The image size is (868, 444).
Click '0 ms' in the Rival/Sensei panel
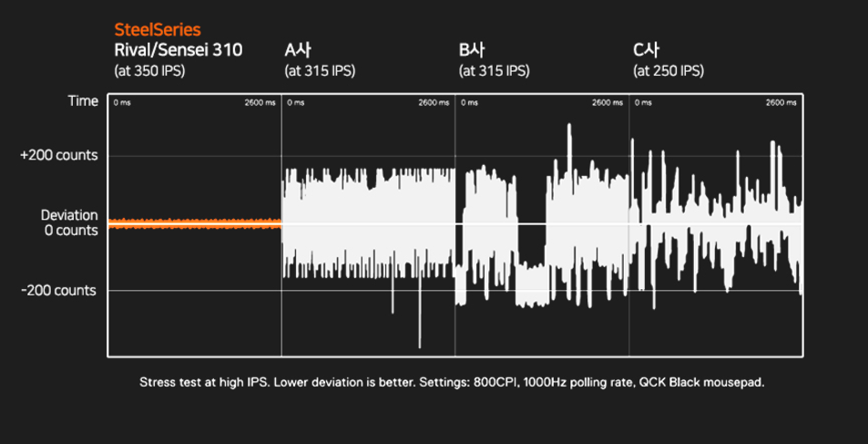pyautogui.click(x=122, y=102)
